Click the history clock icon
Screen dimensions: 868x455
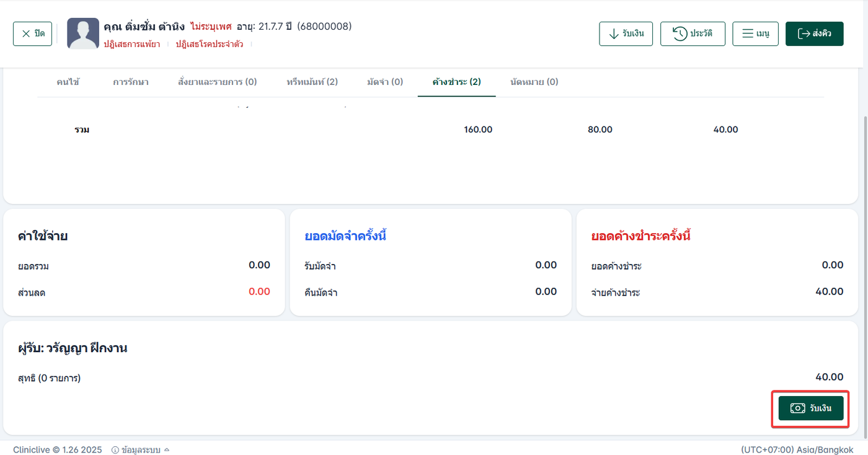[x=680, y=33]
